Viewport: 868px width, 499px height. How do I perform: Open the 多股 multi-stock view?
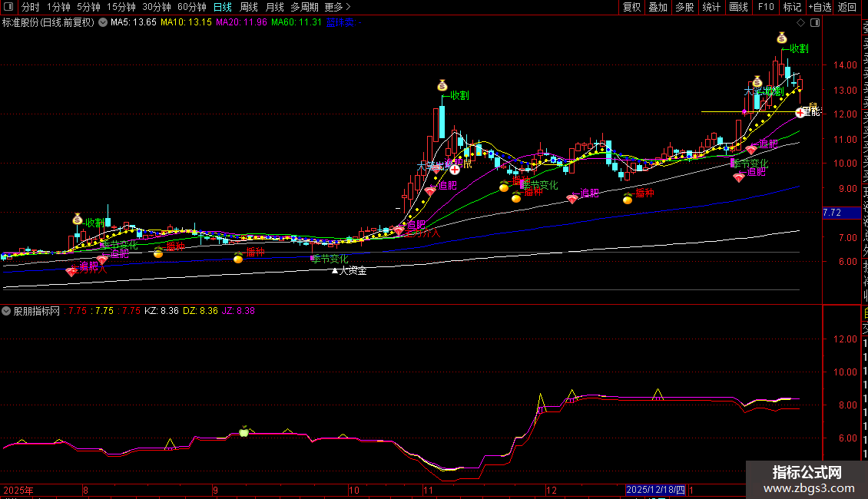tap(684, 7)
